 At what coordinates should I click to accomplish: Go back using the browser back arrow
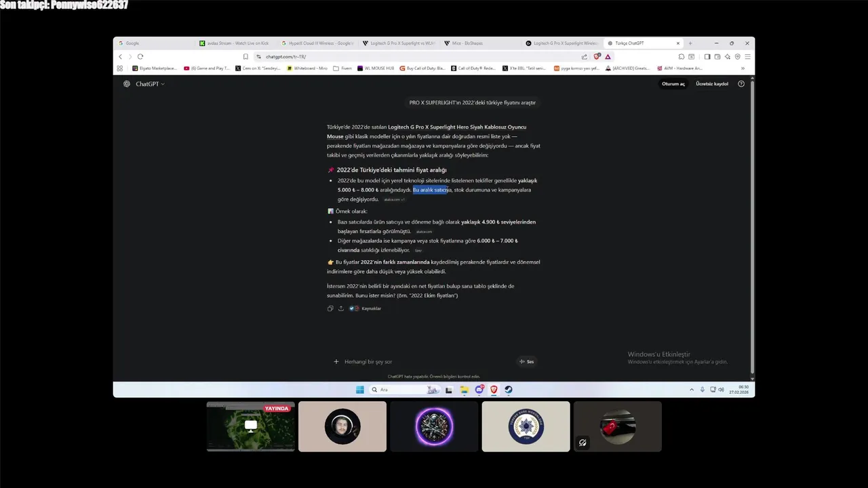121,57
